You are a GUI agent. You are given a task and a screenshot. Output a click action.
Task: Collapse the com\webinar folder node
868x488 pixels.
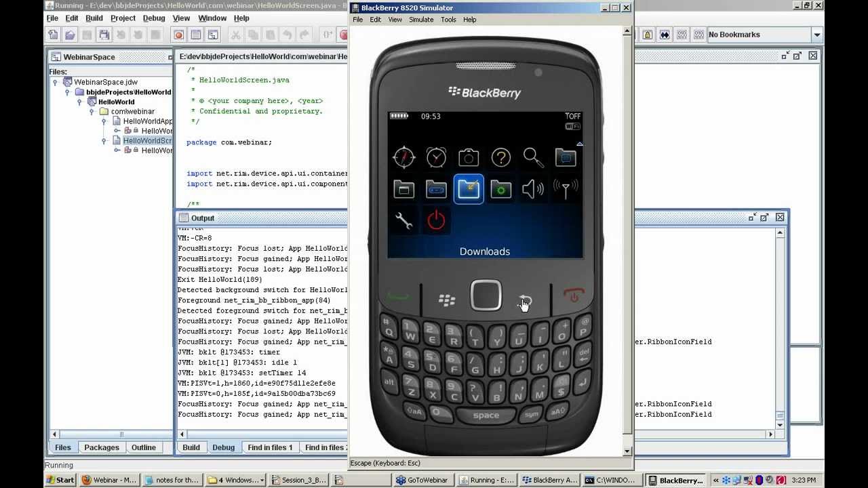[x=92, y=111]
